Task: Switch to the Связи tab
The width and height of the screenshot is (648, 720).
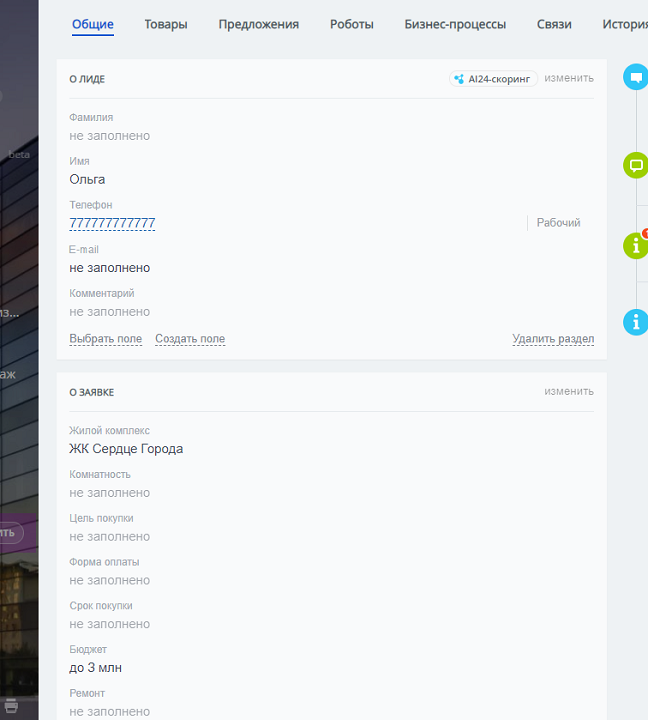Action: coord(554,24)
